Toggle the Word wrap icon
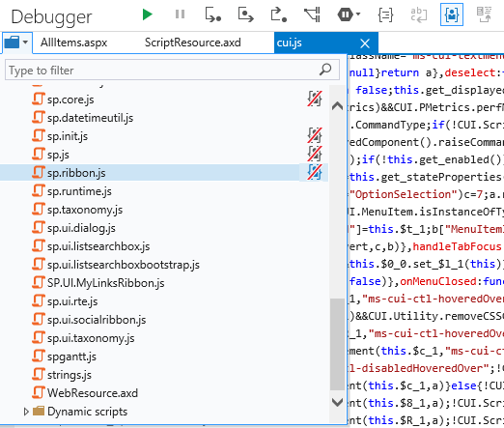The height and width of the screenshot is (428, 504). [x=419, y=14]
